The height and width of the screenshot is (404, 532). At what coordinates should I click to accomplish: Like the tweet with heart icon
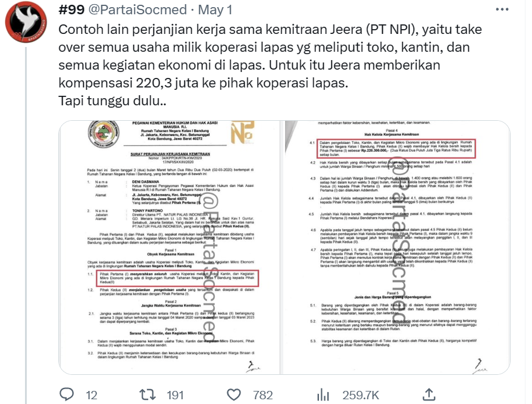pyautogui.click(x=234, y=395)
